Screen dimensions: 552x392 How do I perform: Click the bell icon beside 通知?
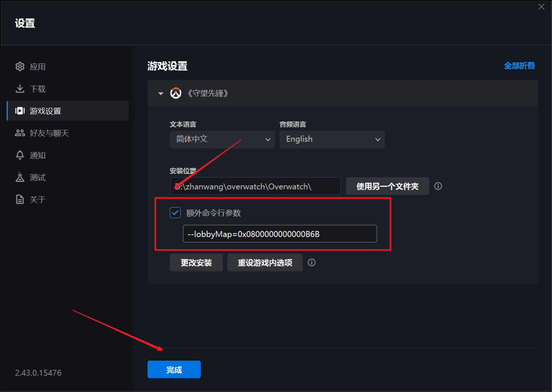(20, 156)
